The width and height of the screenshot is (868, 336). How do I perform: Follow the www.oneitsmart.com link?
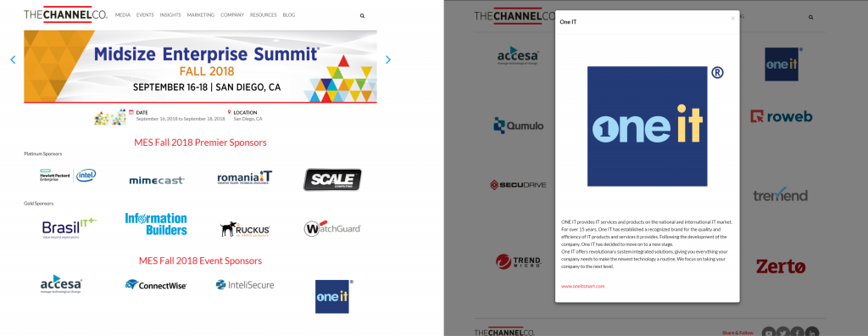(x=583, y=286)
